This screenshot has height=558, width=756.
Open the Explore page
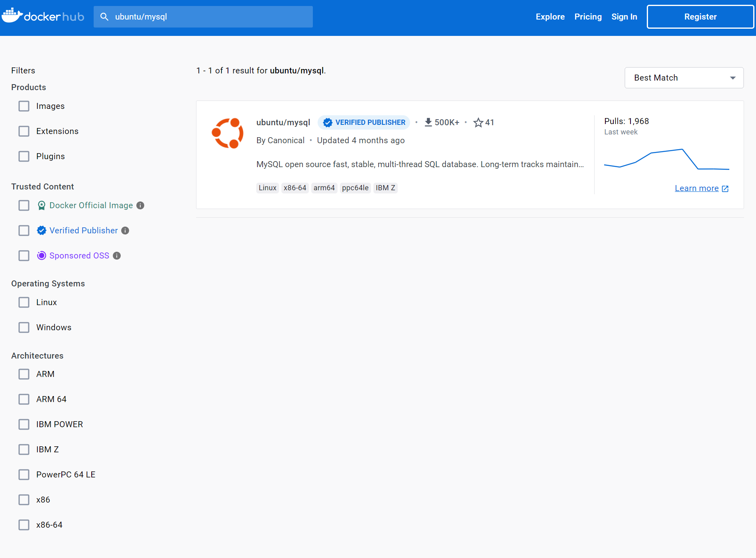[550, 17]
